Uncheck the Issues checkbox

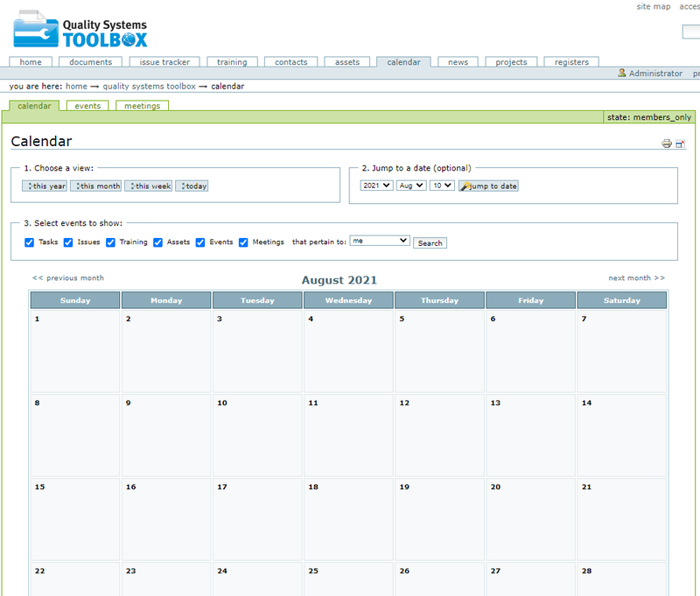(x=68, y=242)
